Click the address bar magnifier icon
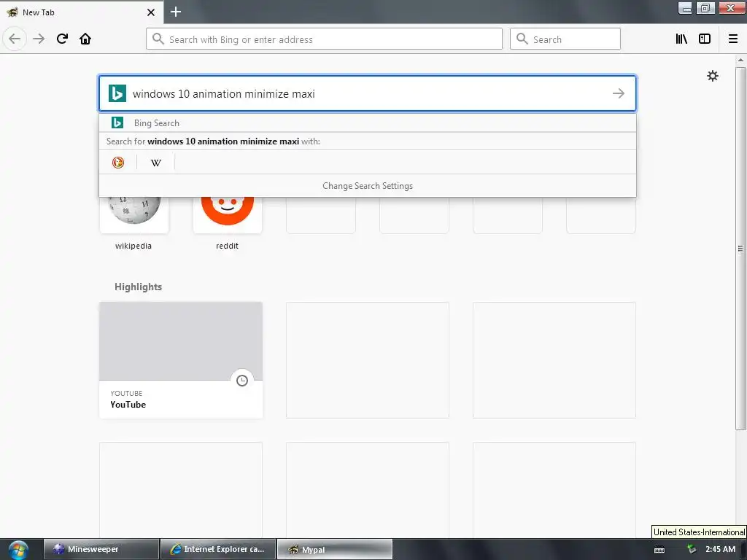747x560 pixels. click(x=158, y=39)
